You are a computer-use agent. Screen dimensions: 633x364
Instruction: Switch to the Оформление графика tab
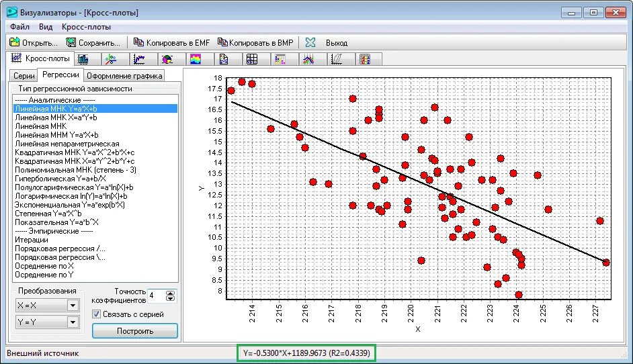pos(124,76)
